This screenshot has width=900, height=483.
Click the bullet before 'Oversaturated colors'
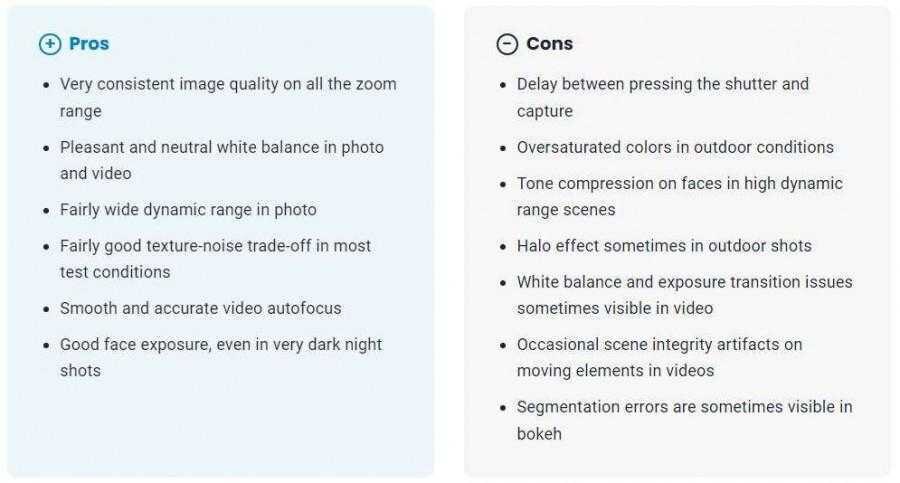[502, 148]
